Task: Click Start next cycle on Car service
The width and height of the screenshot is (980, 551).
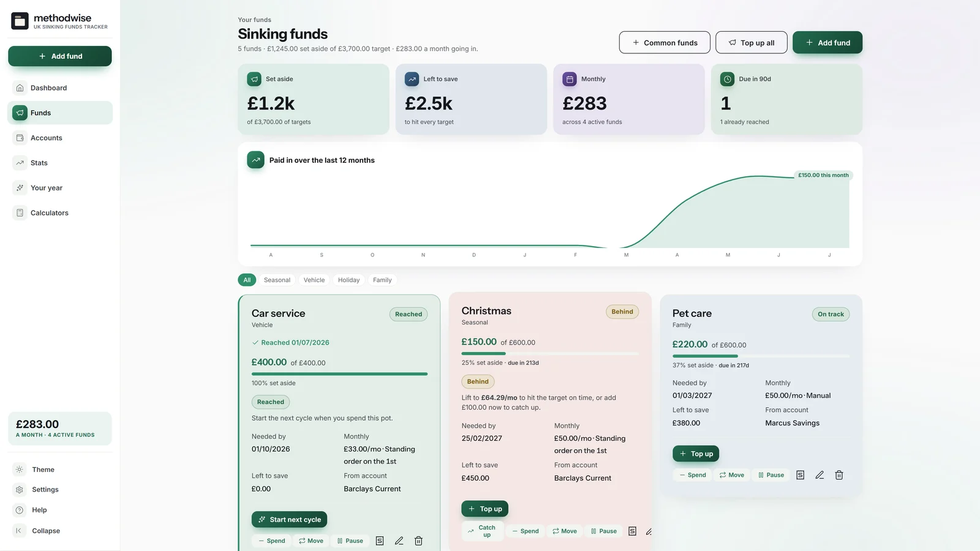Action: pyautogui.click(x=289, y=519)
